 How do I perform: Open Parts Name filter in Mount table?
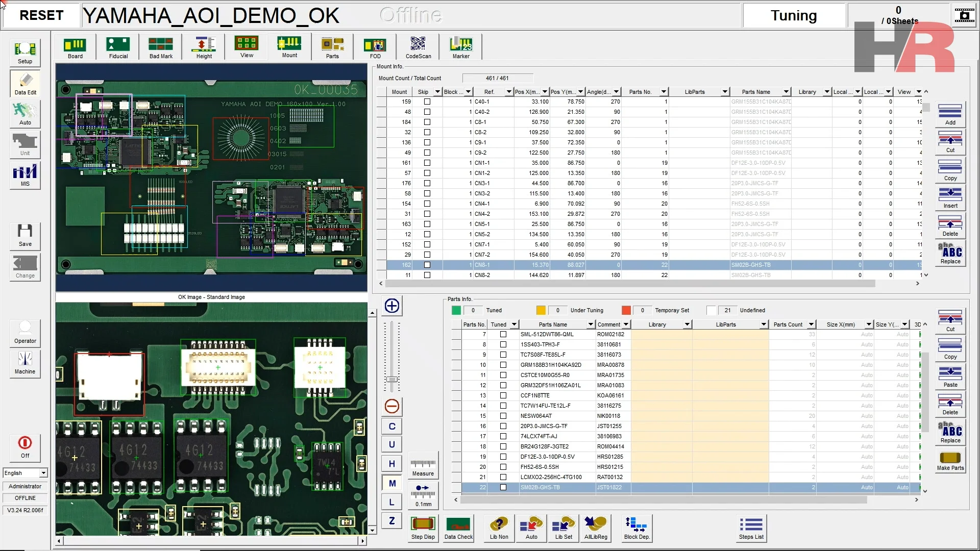pos(786,92)
